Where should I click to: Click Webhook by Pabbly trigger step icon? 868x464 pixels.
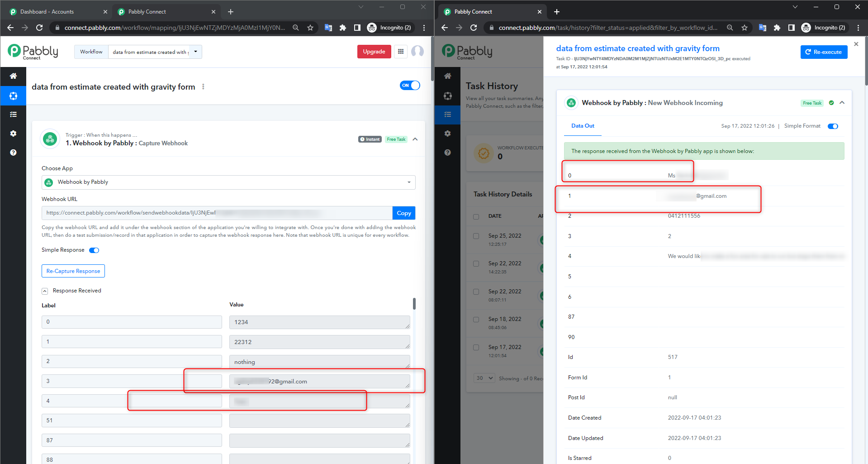pos(50,139)
